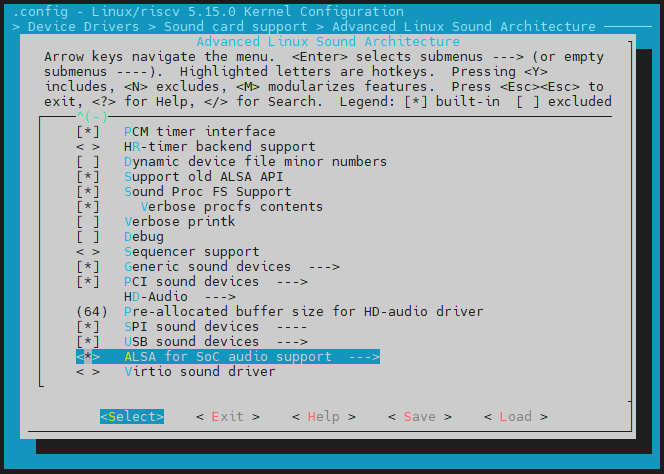Screen dimensions: 664x474
Task: Select the HR-timer backend support entry
Action: 220,147
